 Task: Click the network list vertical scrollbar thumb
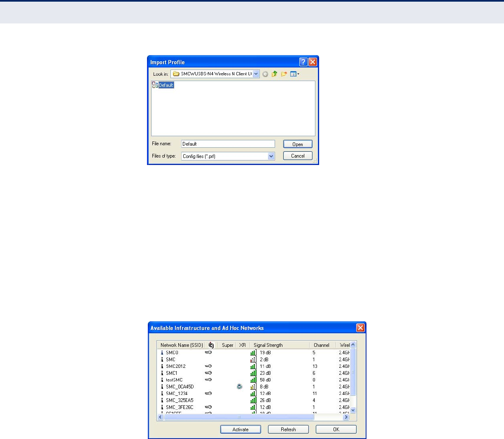click(353, 372)
